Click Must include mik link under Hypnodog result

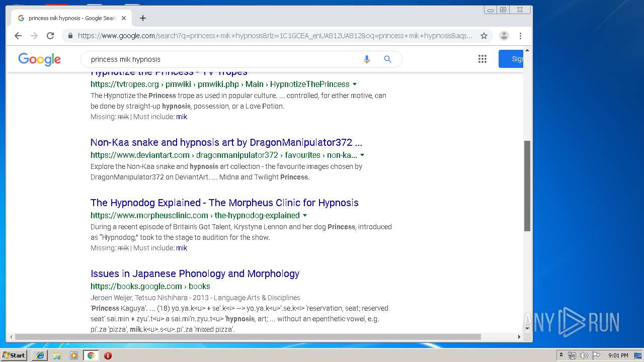point(182,248)
